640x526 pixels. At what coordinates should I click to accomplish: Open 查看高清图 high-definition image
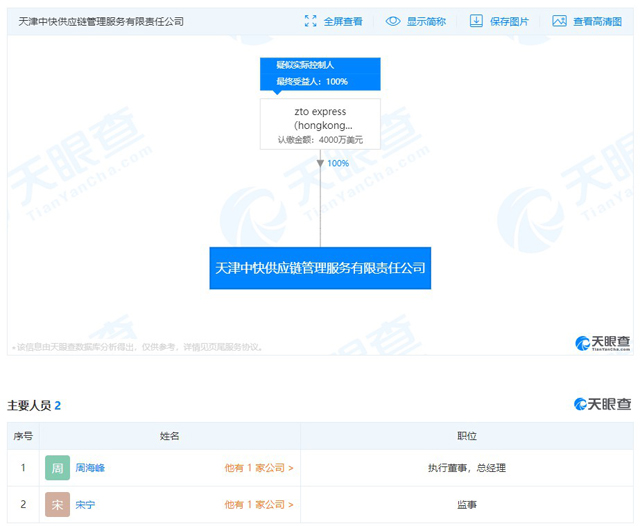(x=598, y=21)
